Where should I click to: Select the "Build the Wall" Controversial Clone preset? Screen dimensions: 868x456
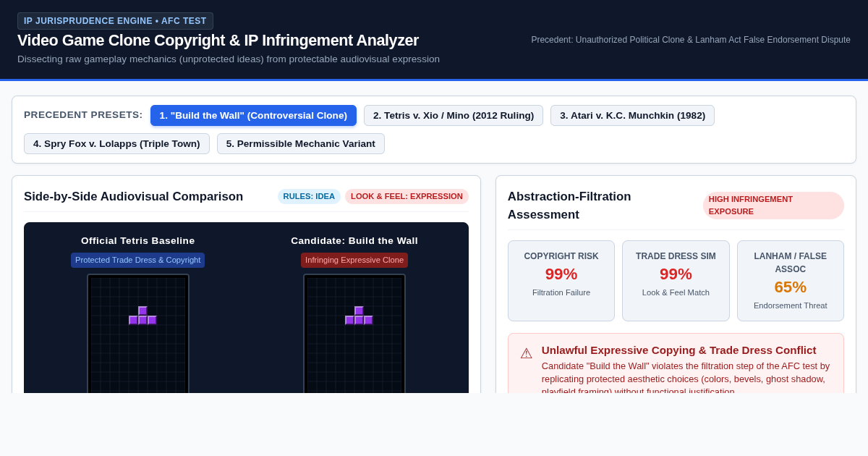pyautogui.click(x=253, y=116)
